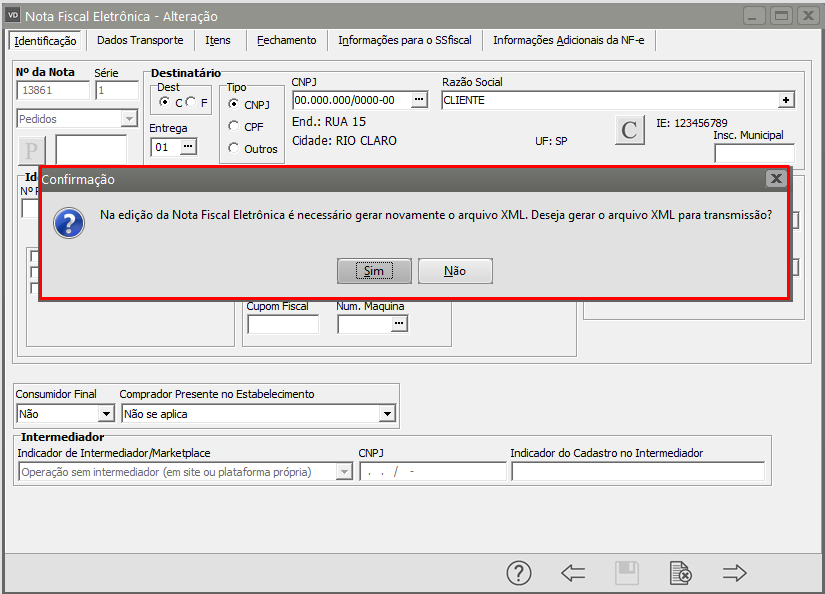Click the cancel document icon in bottom toolbar
This screenshot has height=594, width=825.
pos(680,573)
